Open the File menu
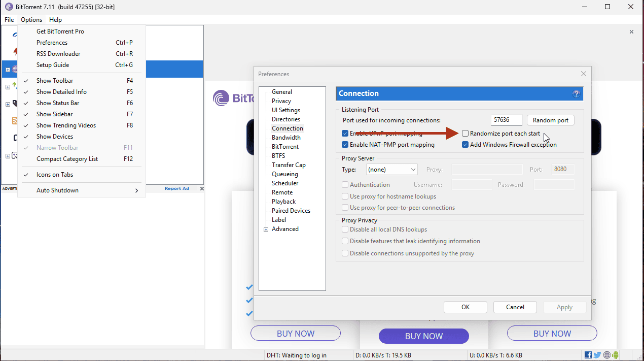The image size is (644, 361). pyautogui.click(x=9, y=20)
